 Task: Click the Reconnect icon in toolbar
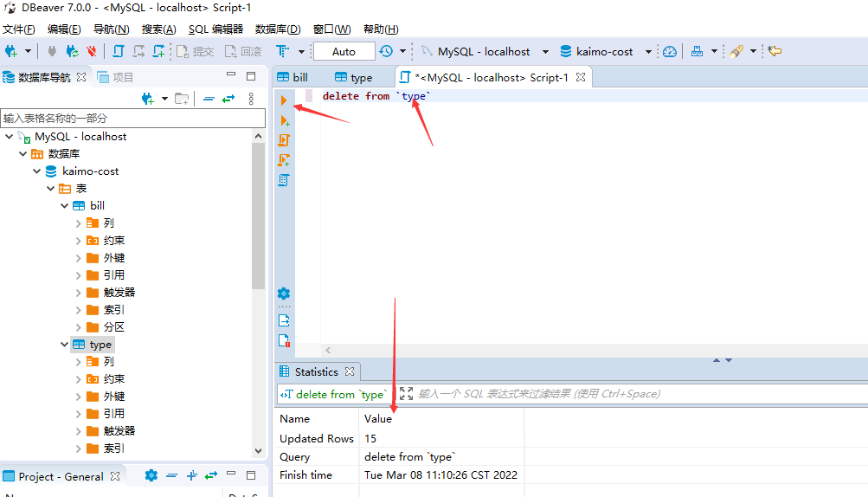point(72,52)
